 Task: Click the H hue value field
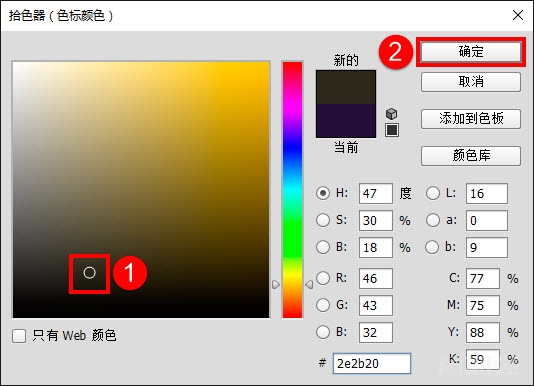(x=376, y=193)
